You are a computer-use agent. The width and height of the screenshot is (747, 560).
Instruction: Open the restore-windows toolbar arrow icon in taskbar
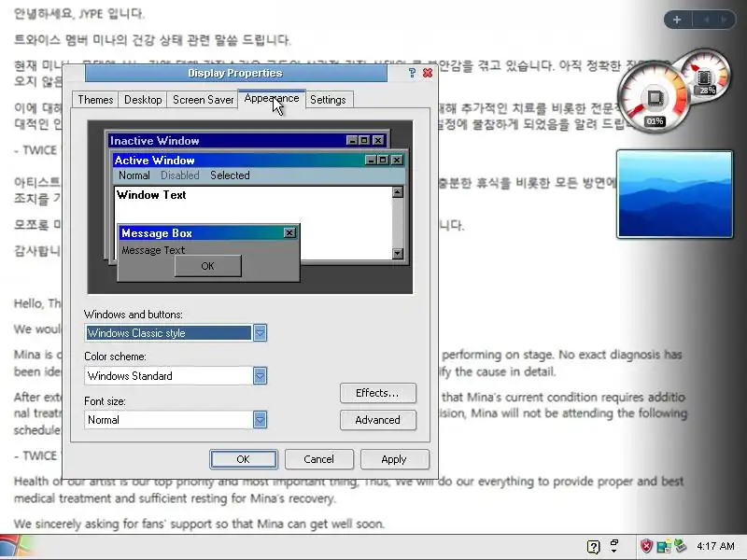point(614,546)
